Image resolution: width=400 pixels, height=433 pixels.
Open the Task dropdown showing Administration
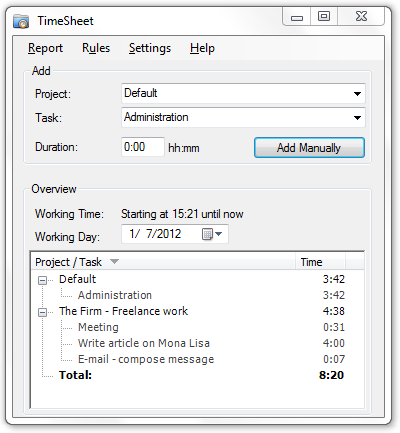(243, 117)
